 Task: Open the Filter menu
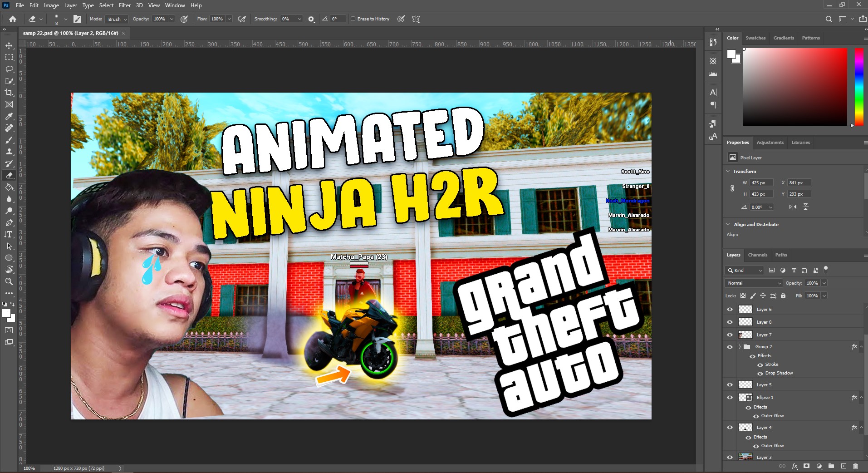click(124, 5)
